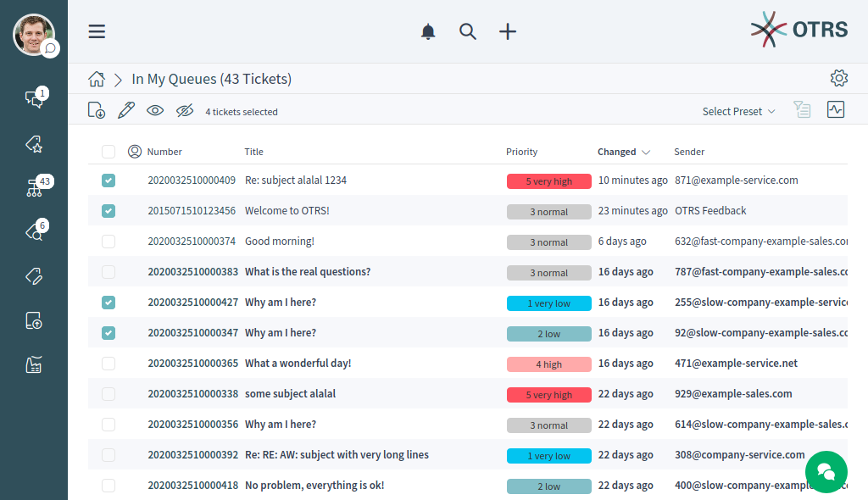Click the breadcrumb chevron after home
The height and width of the screenshot is (500, 868).
[119, 80]
